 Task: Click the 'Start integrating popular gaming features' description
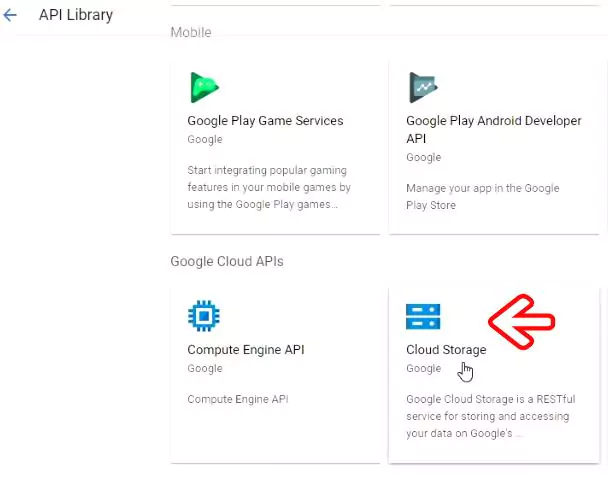coord(268,187)
